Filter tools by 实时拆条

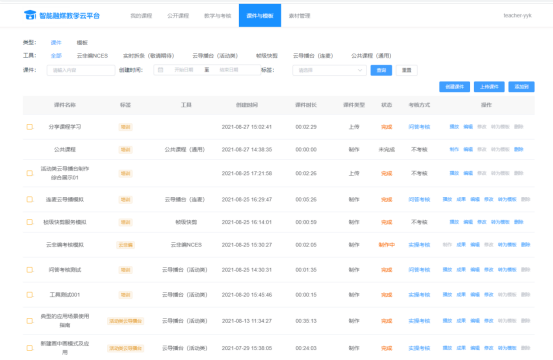coord(148,56)
